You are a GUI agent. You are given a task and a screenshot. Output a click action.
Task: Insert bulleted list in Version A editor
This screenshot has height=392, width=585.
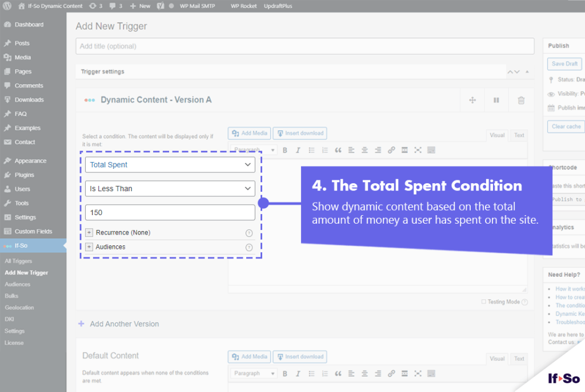311,150
